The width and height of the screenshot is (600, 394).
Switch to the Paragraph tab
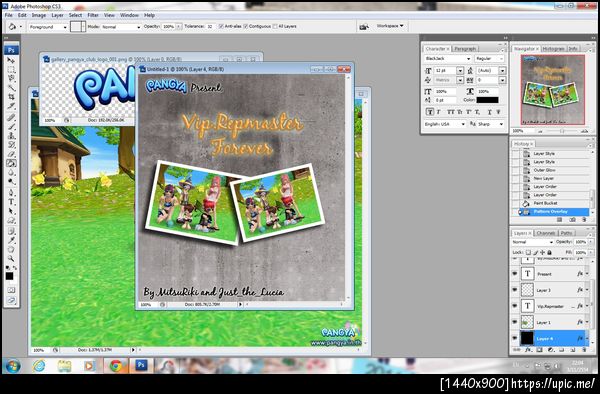pyautogui.click(x=465, y=49)
